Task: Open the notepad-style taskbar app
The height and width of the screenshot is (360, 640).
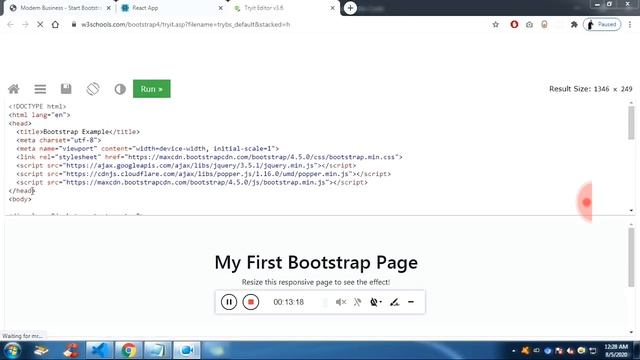Action: pos(157,351)
